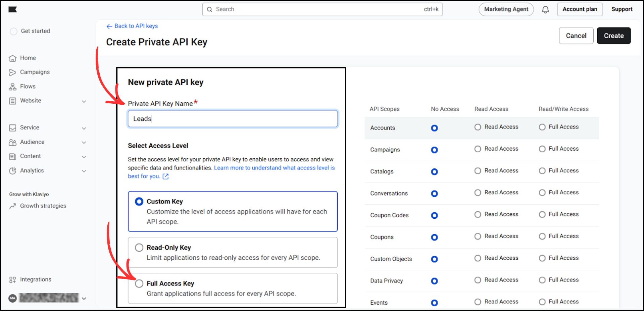Open the Home sidebar icon
The width and height of the screenshot is (644, 311).
(12, 58)
